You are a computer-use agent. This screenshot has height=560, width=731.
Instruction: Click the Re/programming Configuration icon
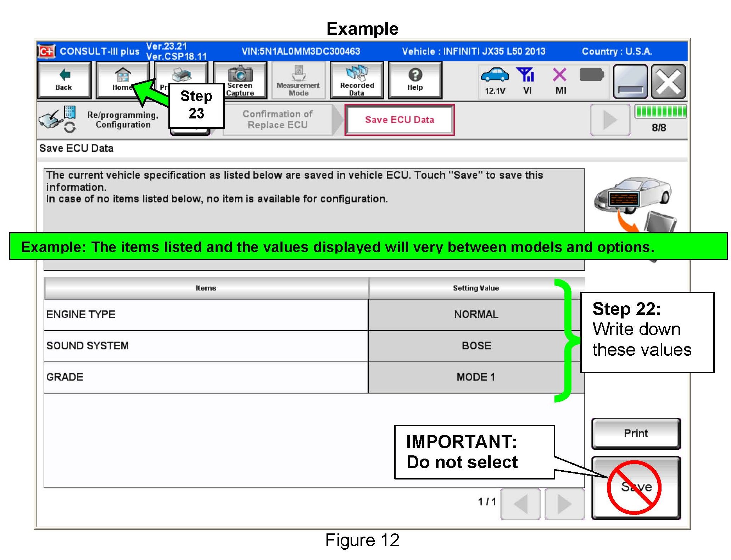[x=57, y=119]
